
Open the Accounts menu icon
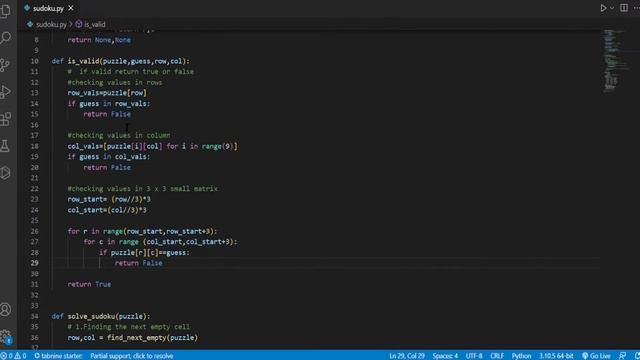click(x=5, y=309)
